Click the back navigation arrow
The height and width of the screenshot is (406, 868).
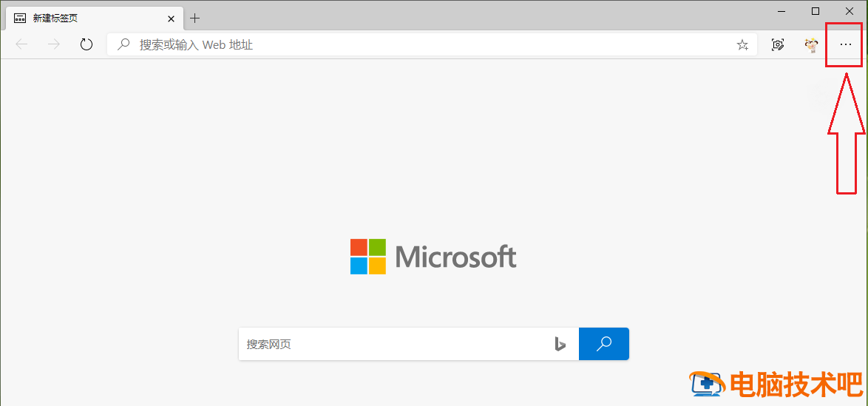tap(21, 45)
